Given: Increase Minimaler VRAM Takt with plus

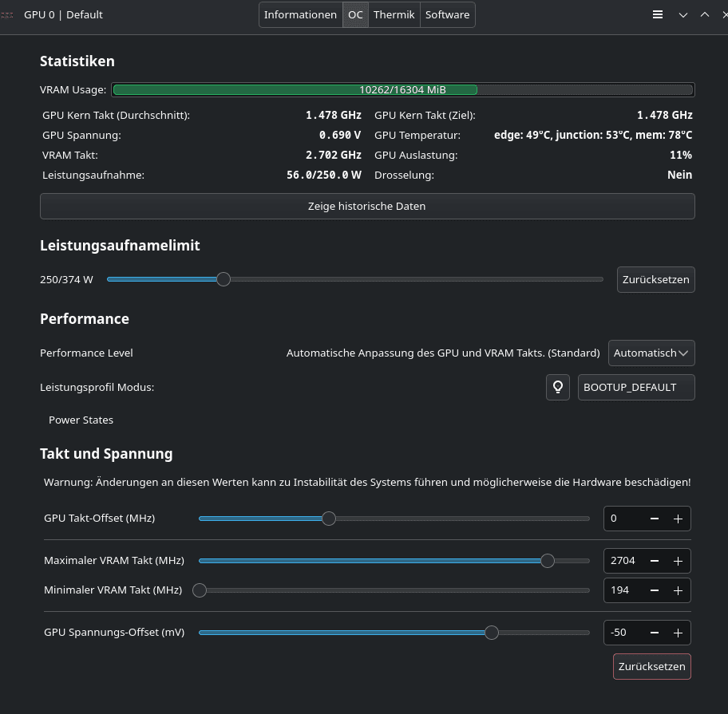Looking at the screenshot, I should [678, 590].
